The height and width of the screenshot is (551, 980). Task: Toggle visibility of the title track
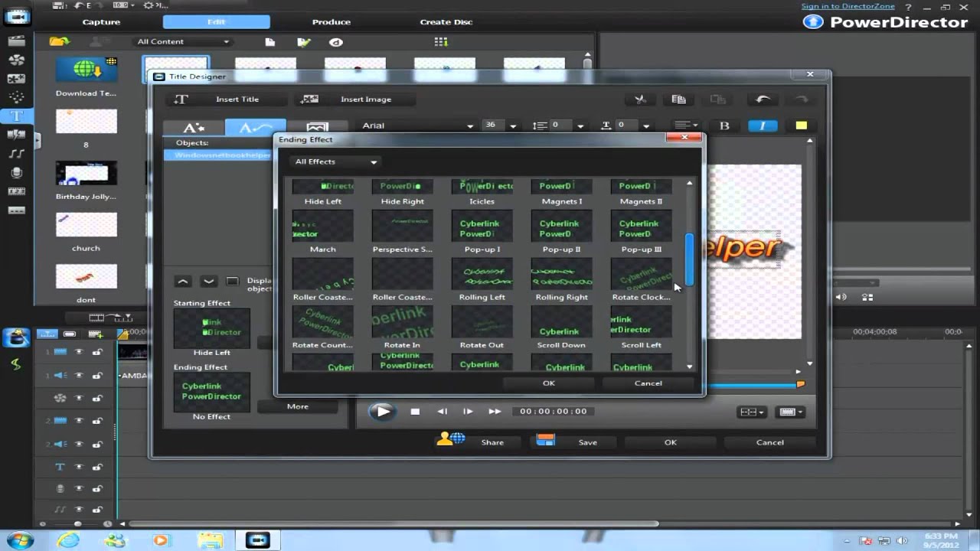point(78,467)
